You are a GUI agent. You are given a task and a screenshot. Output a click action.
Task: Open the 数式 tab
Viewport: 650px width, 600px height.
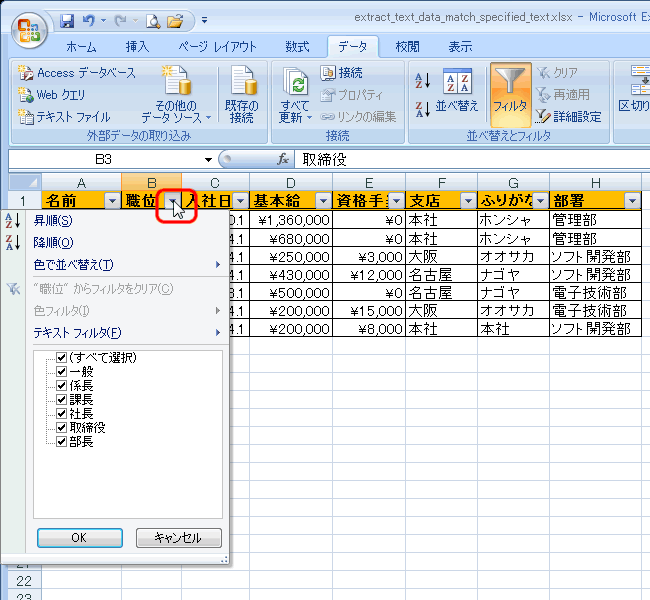pyautogui.click(x=297, y=47)
